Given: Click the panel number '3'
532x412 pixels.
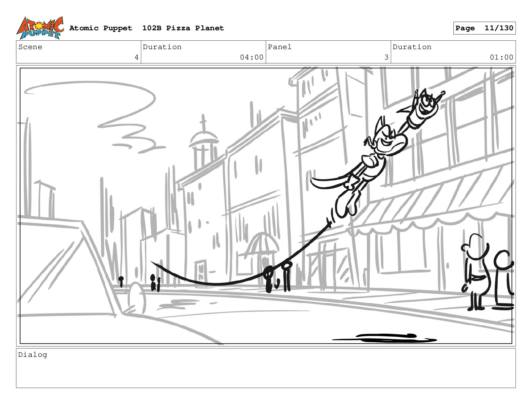Looking at the screenshot, I should (x=386, y=58).
